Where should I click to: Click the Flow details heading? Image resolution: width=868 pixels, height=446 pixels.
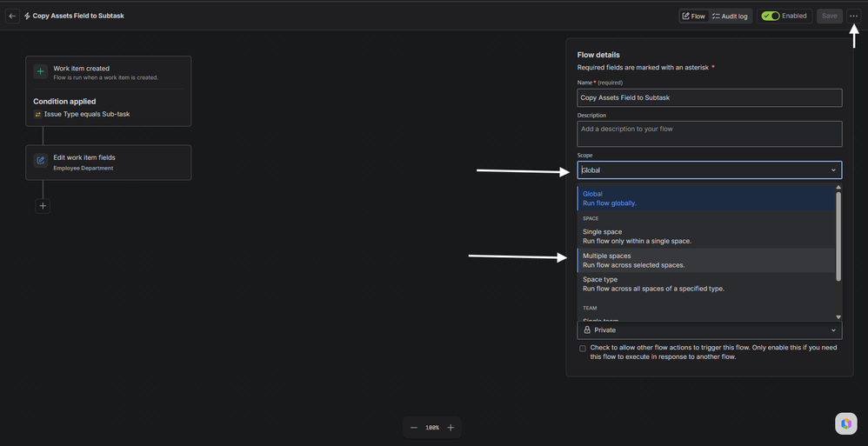click(x=598, y=55)
